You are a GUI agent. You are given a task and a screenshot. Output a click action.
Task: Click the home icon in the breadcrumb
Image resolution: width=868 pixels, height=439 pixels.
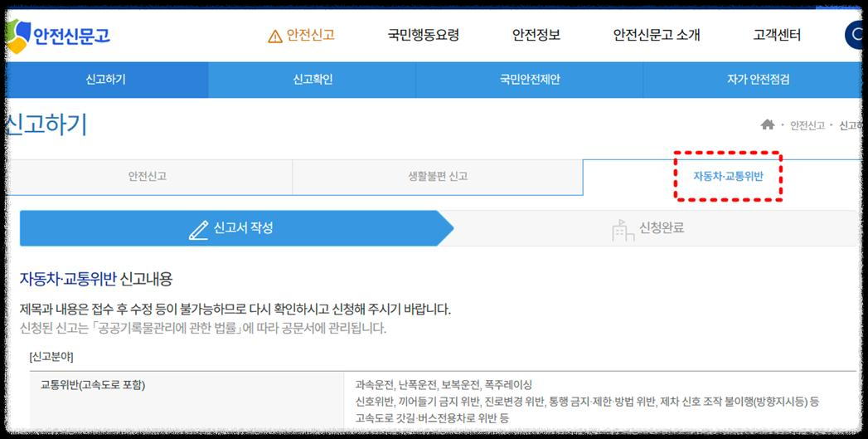(767, 124)
